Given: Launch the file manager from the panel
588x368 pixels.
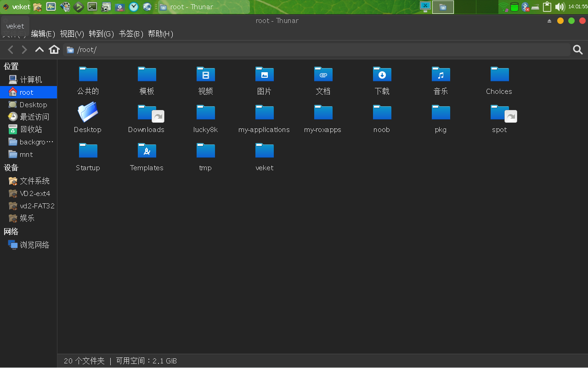Looking at the screenshot, I should pyautogui.click(x=38, y=7).
